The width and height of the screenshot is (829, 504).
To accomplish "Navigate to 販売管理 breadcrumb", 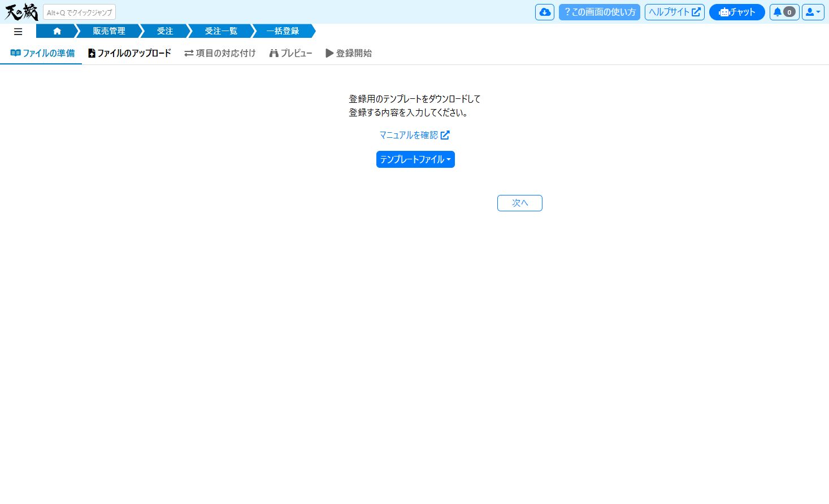I will coord(109,31).
